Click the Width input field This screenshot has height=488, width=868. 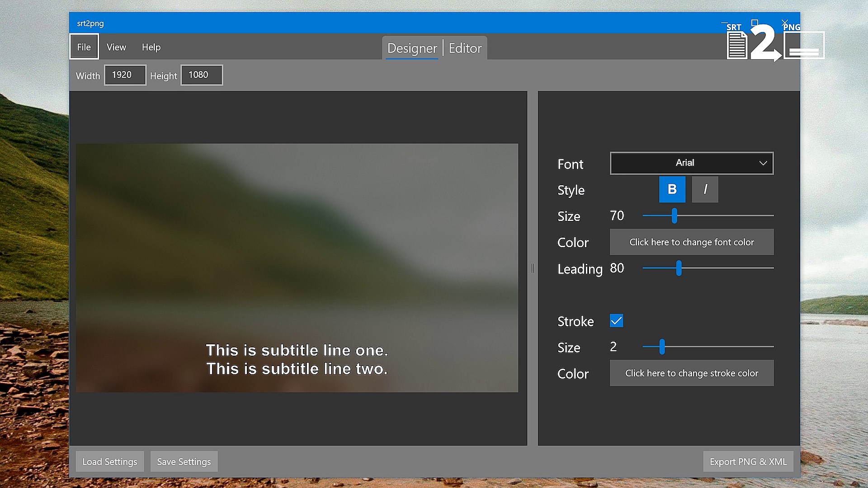[125, 75]
